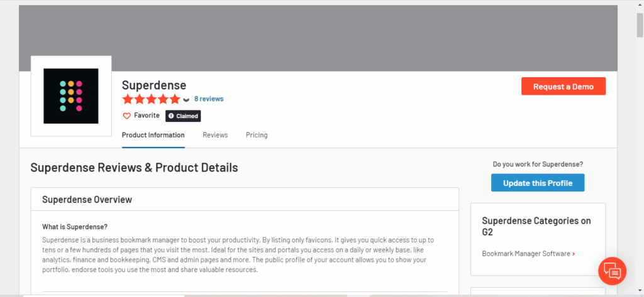Click the Request a Demo button

(563, 86)
